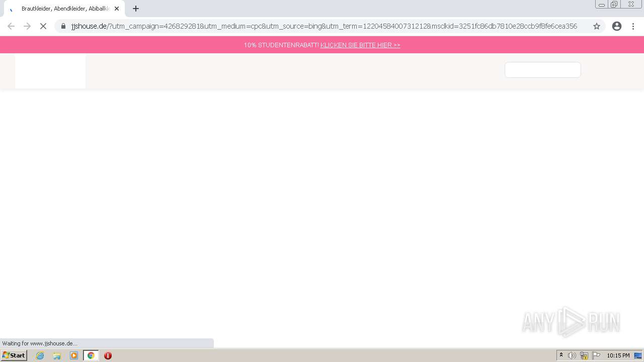
Task: Show hidden system tray icons
Action: [561, 355]
